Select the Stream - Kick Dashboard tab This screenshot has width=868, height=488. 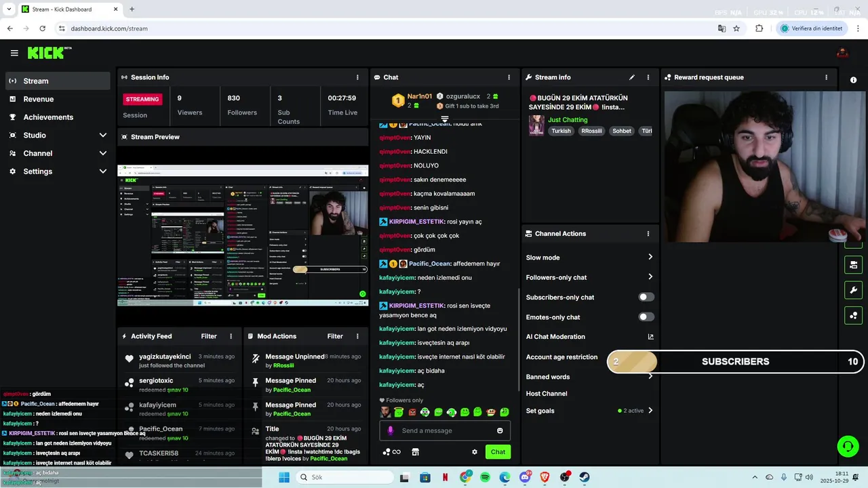click(x=70, y=9)
